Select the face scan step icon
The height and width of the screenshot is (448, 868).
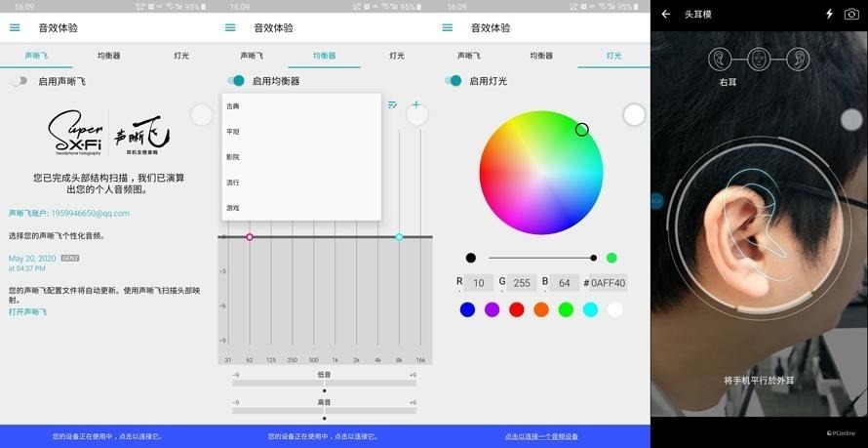click(x=759, y=60)
